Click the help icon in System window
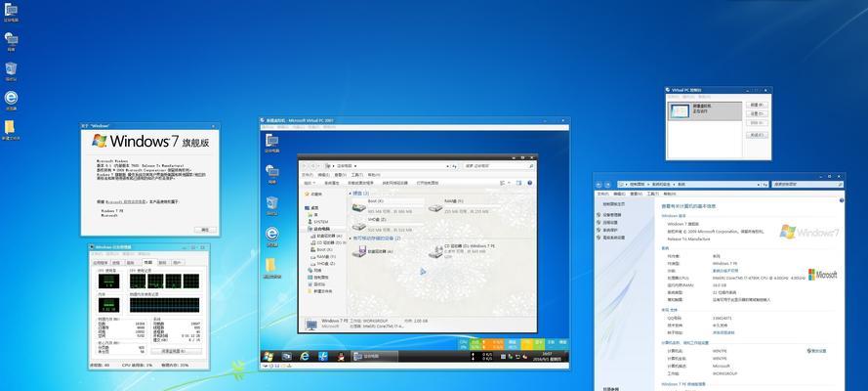Viewport: 868px width, 391px height. click(x=842, y=200)
